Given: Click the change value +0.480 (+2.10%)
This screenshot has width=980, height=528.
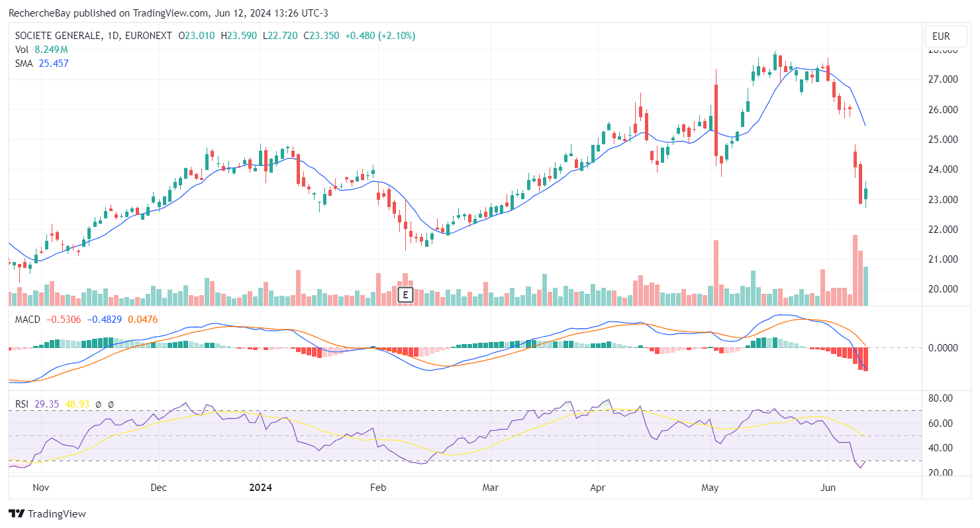Looking at the screenshot, I should (381, 36).
